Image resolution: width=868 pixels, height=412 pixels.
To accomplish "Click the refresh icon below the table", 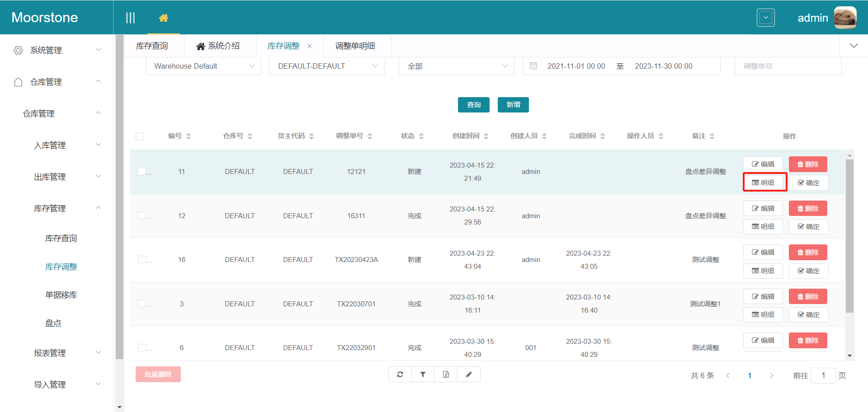I will click(x=400, y=375).
